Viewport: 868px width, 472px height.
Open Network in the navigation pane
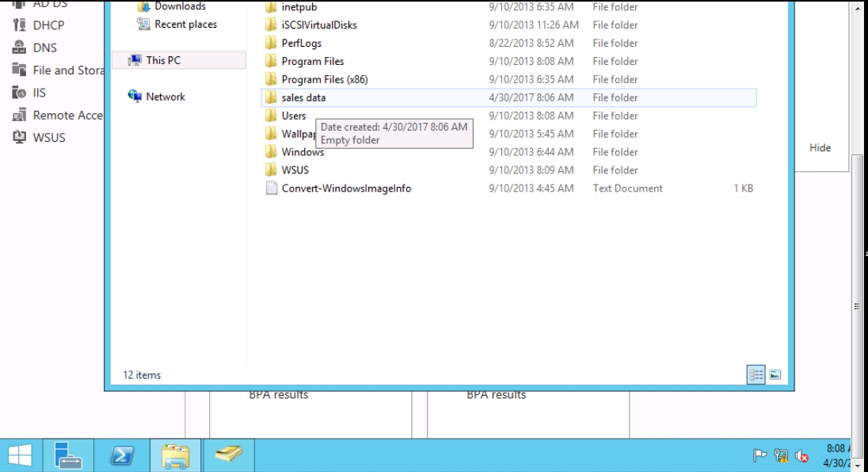point(165,97)
